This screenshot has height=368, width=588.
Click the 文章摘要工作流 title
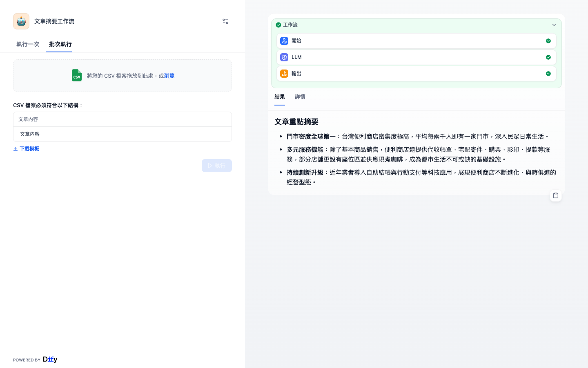click(x=54, y=21)
